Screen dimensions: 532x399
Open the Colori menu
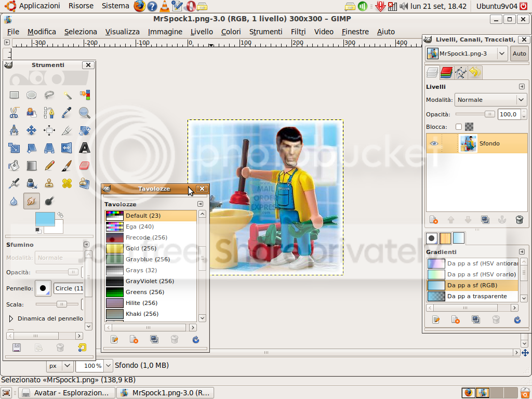231,32
